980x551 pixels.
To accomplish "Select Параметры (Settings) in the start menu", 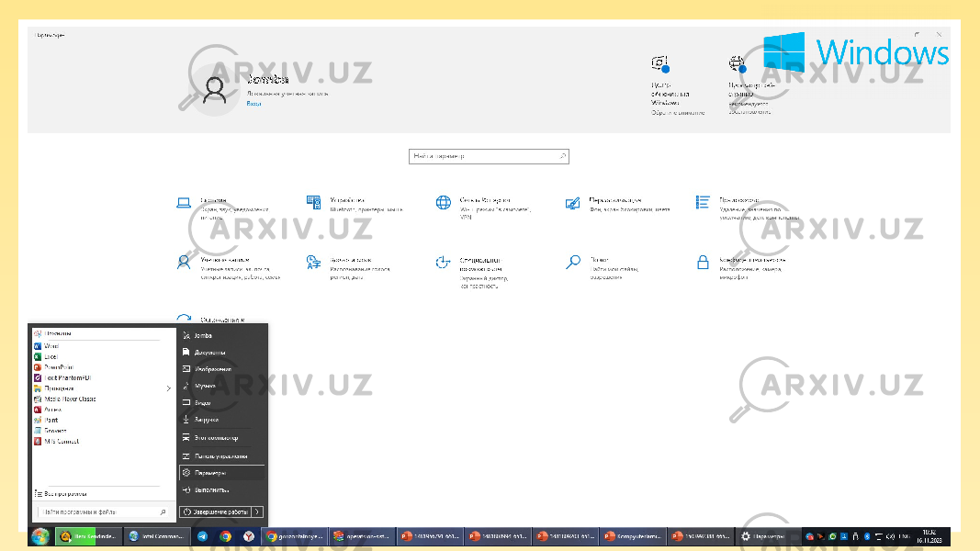I will 221,473.
